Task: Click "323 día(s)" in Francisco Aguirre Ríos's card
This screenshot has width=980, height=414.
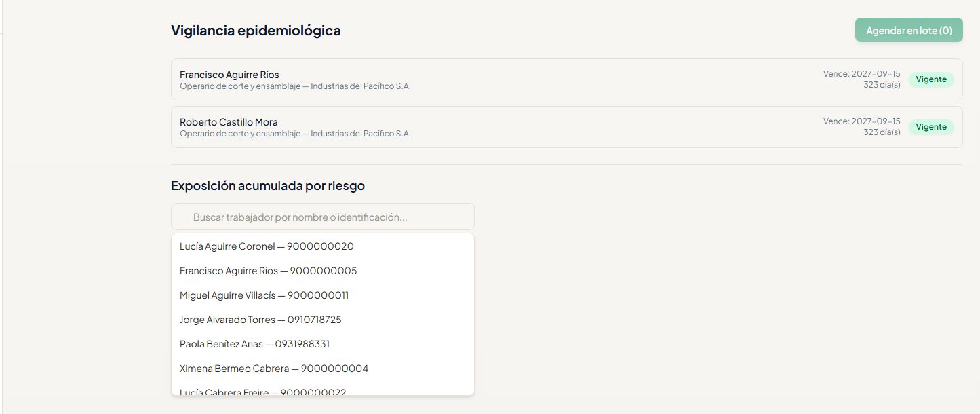Action: coord(882,85)
